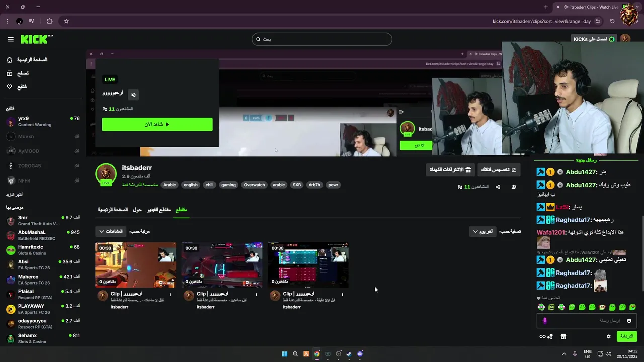Open the customize your channel button
The height and width of the screenshot is (362, 644).
point(499,170)
